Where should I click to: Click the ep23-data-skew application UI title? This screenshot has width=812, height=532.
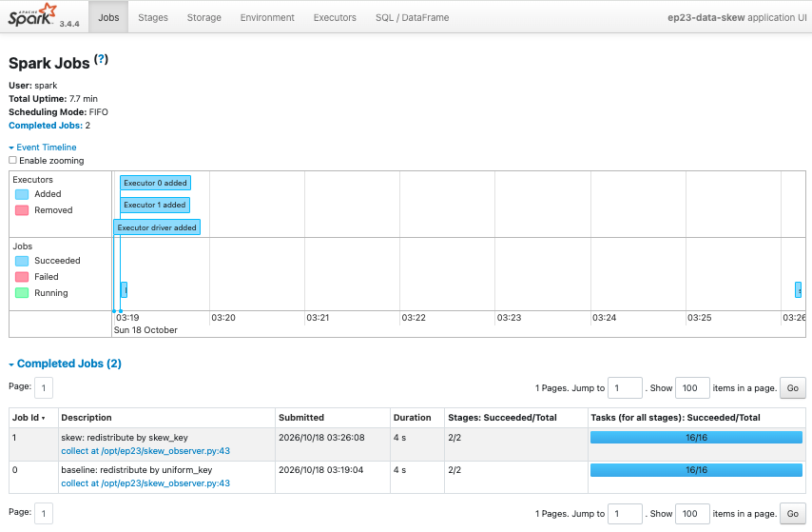[x=737, y=18]
